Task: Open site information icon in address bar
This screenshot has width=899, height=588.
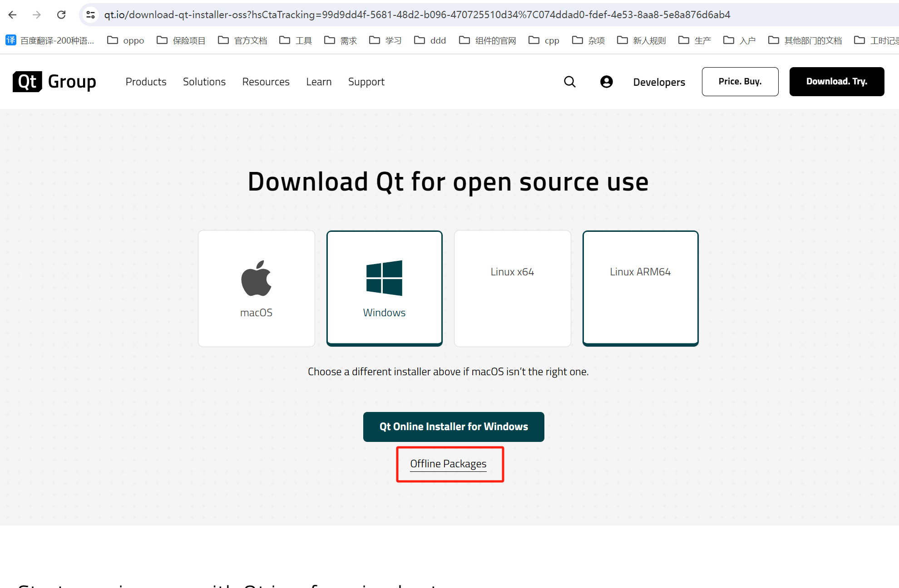Action: click(x=91, y=15)
